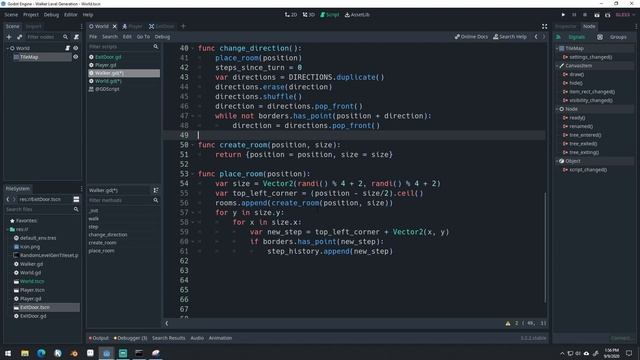Viewport: 640px width, 360px height.
Task: Pause the running scene
Action: pos(574,15)
